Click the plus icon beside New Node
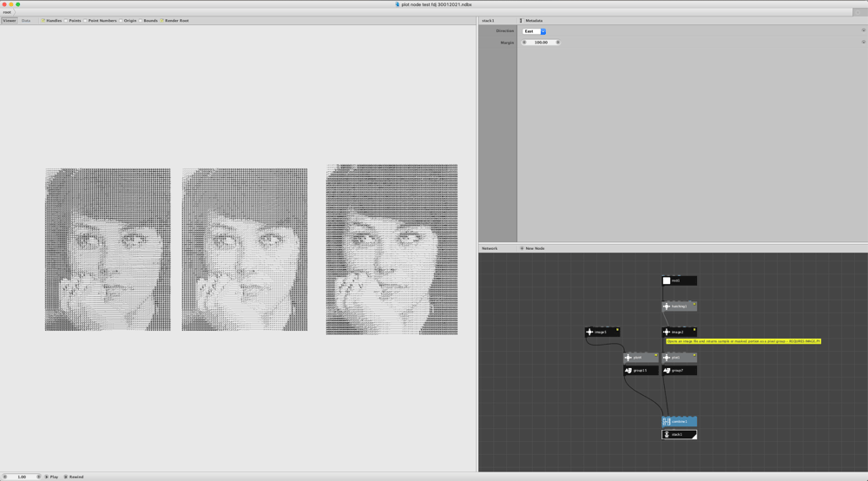This screenshot has height=481, width=868. pyautogui.click(x=522, y=248)
